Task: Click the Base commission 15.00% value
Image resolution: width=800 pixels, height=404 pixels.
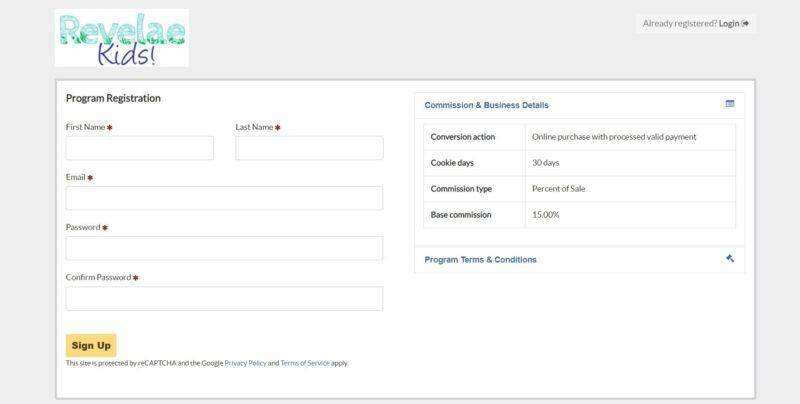Action: tap(545, 215)
